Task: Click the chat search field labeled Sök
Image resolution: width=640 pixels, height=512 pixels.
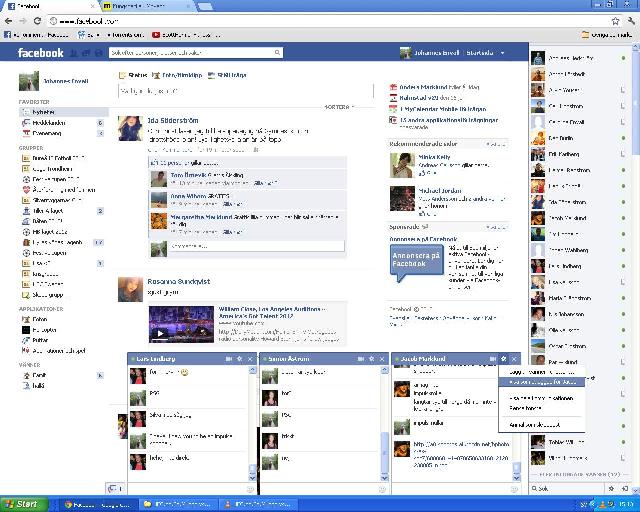Action: pos(567,488)
